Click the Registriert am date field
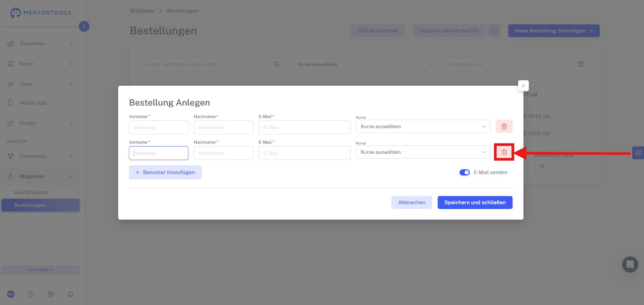 pos(517,64)
